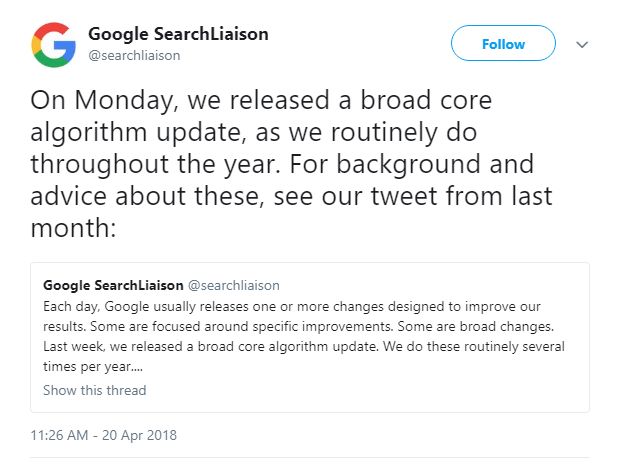The height and width of the screenshot is (458, 618).
Task: Click the 'results. Some are focused' quoted line
Action: (x=298, y=326)
